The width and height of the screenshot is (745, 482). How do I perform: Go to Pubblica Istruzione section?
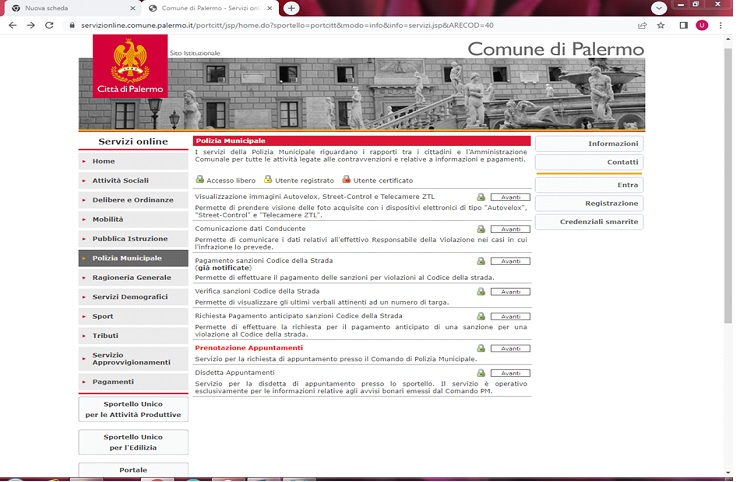click(133, 239)
